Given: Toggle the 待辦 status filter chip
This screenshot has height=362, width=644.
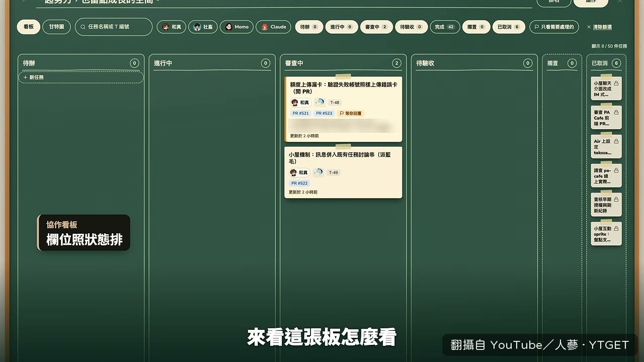Looking at the screenshot, I should click(309, 27).
